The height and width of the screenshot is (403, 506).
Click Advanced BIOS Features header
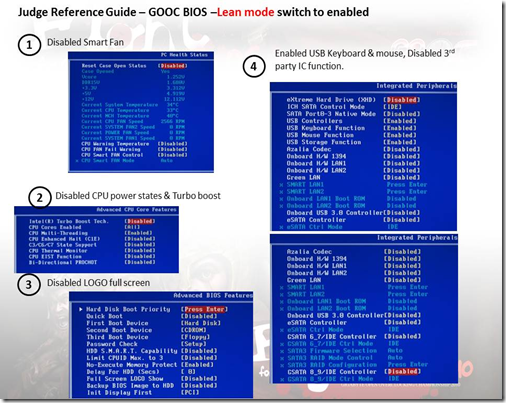(x=213, y=296)
